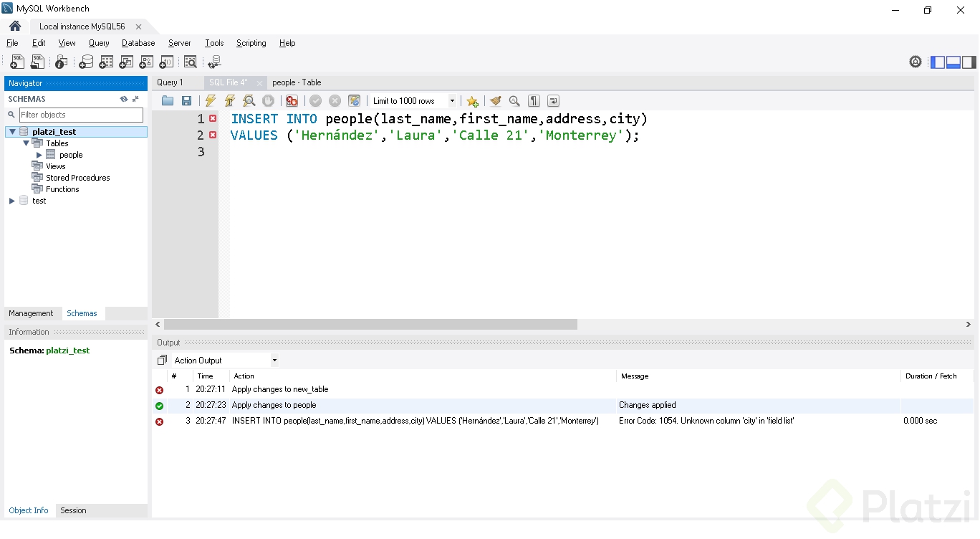Select the Schemas tab in Navigator
Viewport: 980px width, 539px height.
tap(82, 313)
